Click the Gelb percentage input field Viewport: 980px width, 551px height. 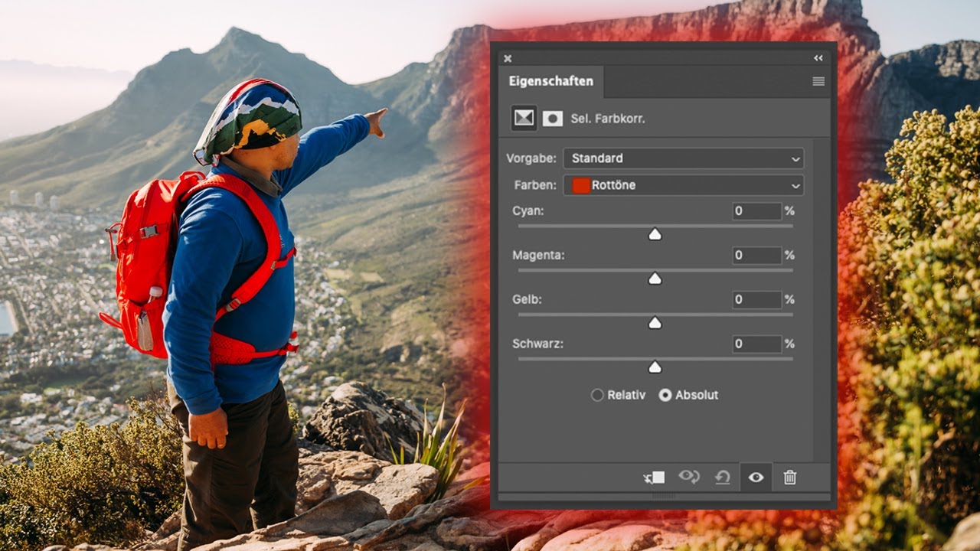click(756, 299)
